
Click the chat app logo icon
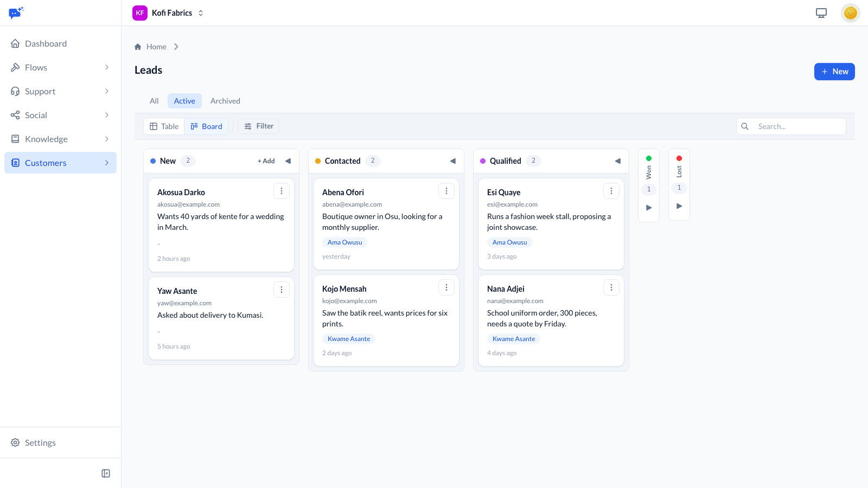click(x=16, y=12)
